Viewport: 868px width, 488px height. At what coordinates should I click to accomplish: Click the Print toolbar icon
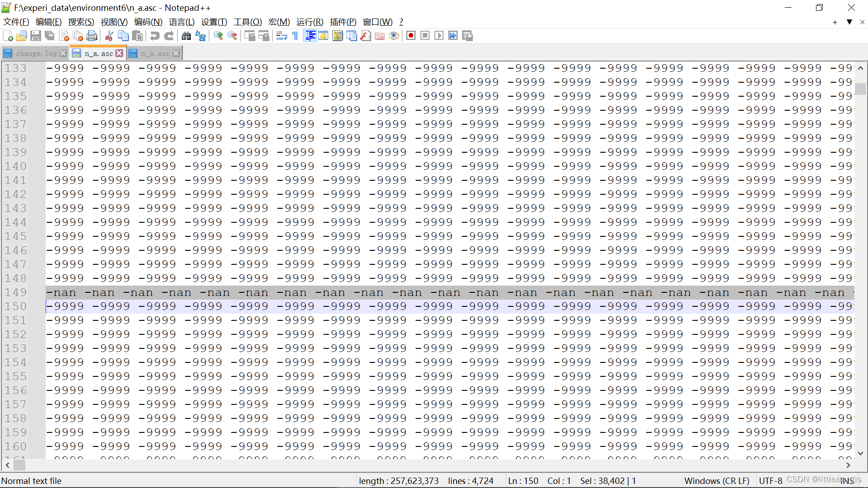[92, 36]
